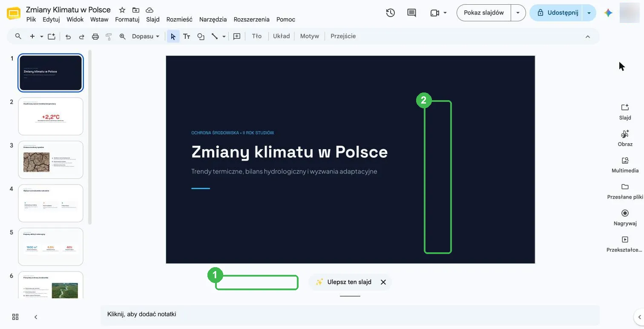Click the zoom magnifier tool
The image size is (644, 329).
point(123,37)
